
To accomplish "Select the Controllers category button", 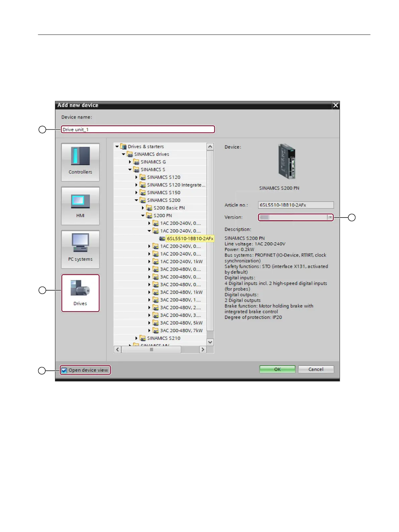I will click(80, 162).
